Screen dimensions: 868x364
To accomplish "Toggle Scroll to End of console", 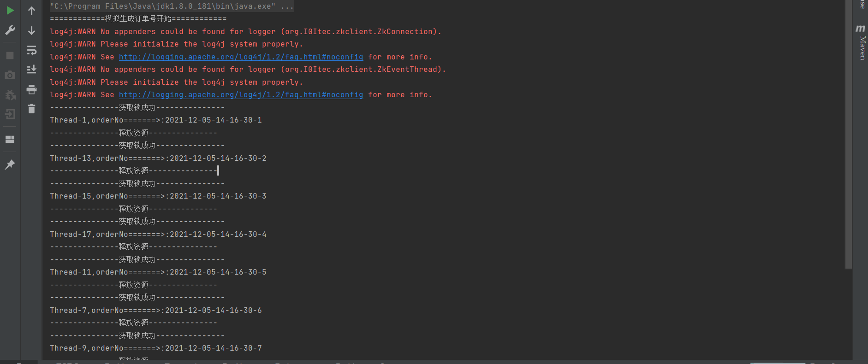I will (x=31, y=70).
